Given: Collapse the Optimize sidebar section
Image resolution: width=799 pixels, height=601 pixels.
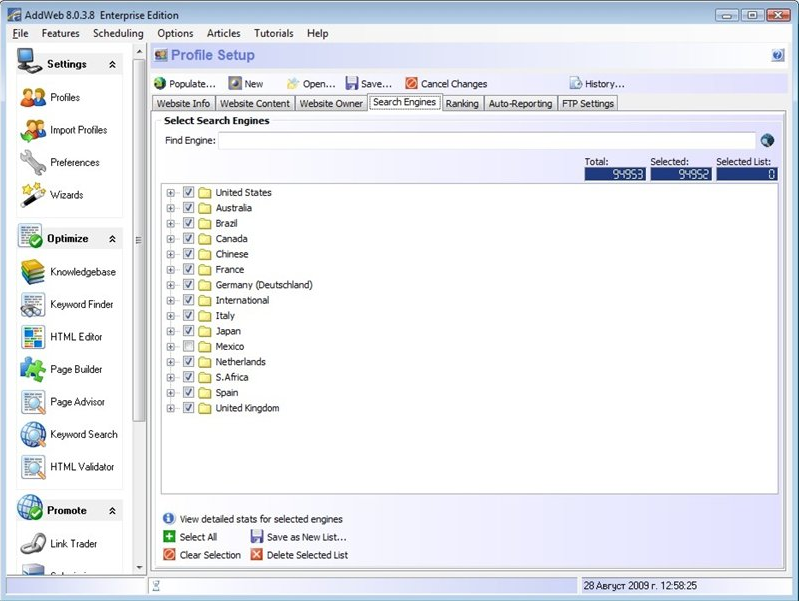Looking at the screenshot, I should click(x=112, y=239).
